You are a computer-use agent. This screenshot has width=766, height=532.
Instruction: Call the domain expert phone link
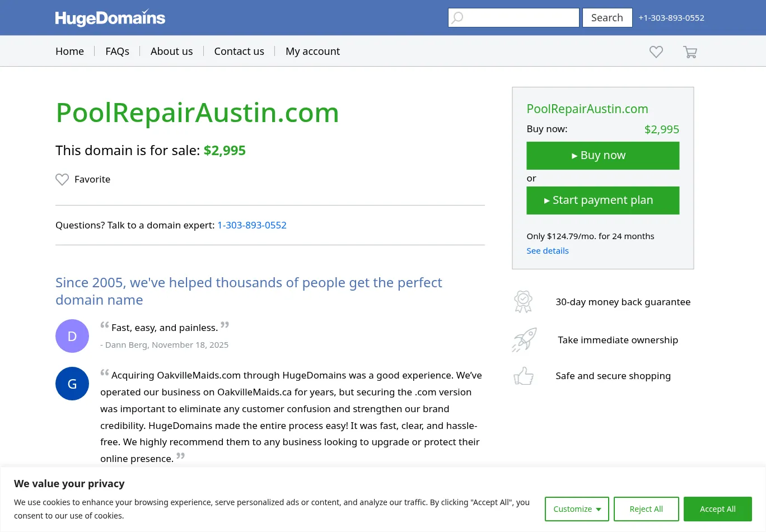tap(252, 225)
